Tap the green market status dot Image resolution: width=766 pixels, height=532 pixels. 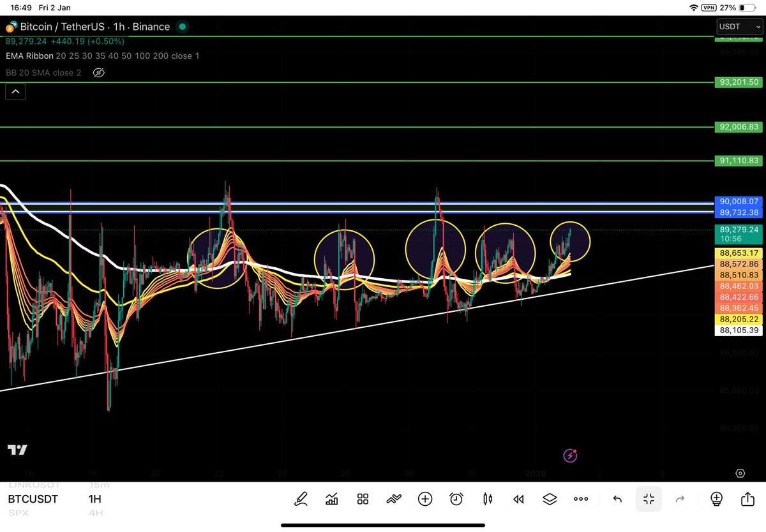tap(183, 27)
